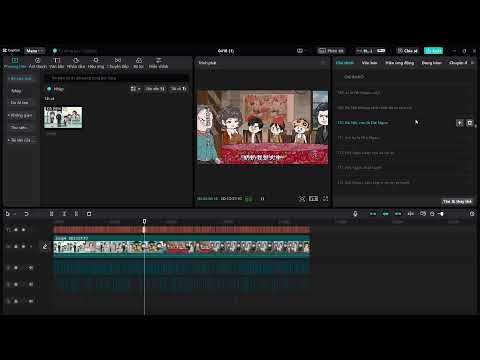Click the Export button in the top bar

[433, 51]
